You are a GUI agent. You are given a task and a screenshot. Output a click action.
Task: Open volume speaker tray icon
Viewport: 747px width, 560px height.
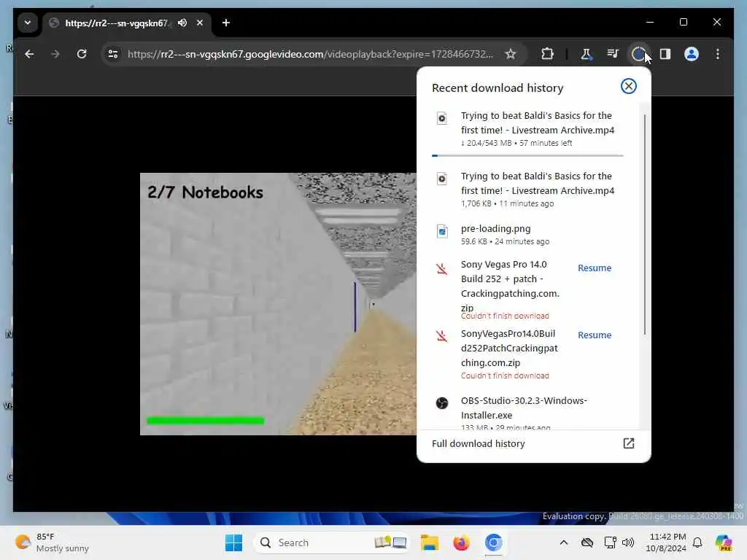pos(628,542)
